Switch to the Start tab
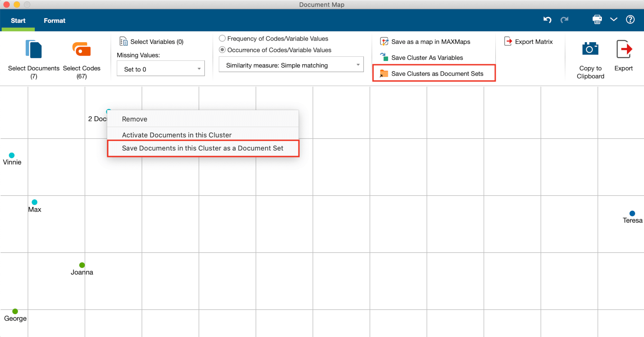Viewport: 644px width, 337px height. pos(18,21)
